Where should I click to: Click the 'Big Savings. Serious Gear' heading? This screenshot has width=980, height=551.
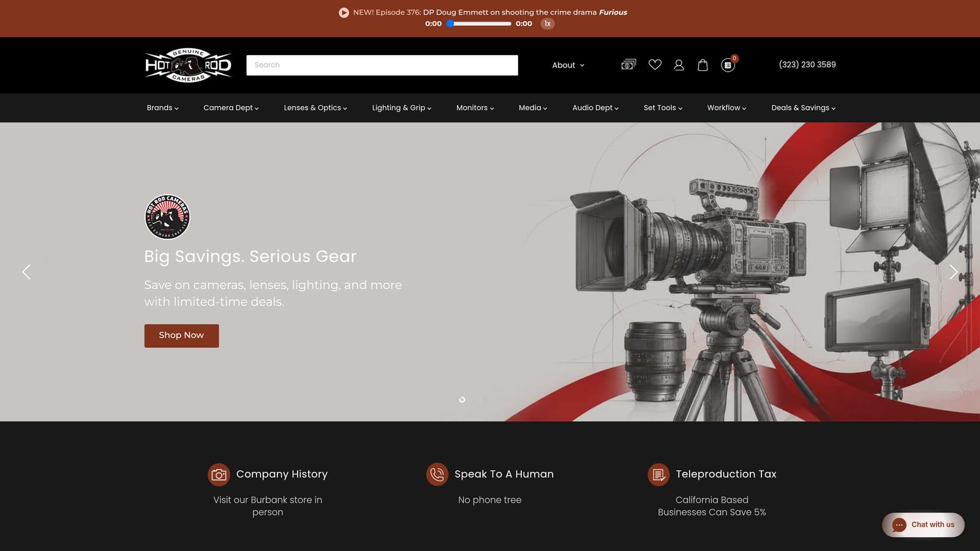click(250, 257)
